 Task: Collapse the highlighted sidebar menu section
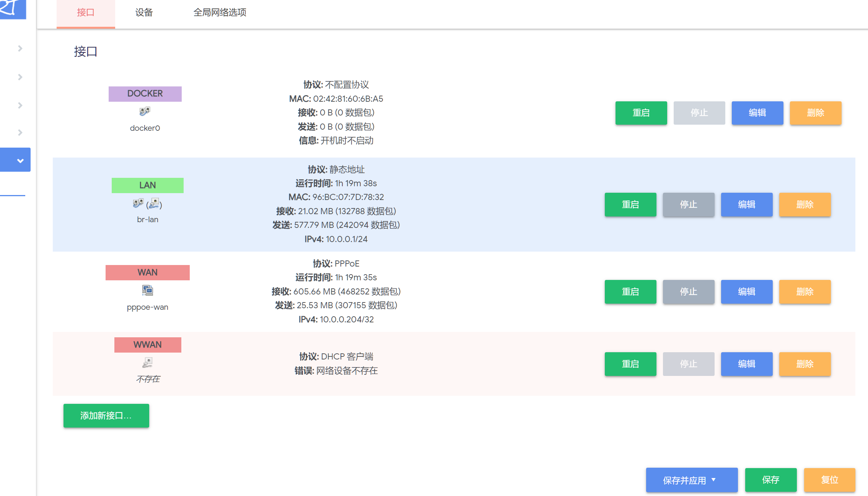(20, 160)
